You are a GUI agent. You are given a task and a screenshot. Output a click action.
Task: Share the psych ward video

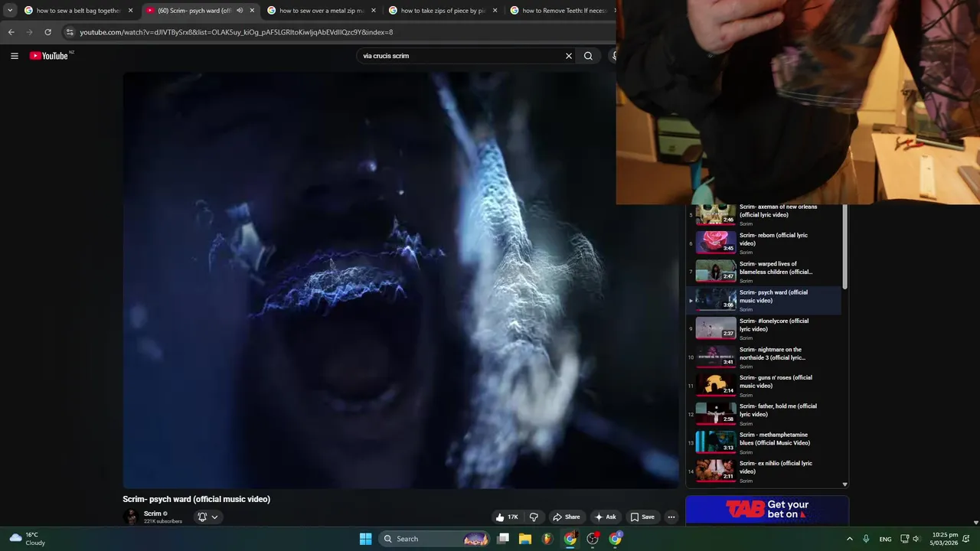coord(567,517)
